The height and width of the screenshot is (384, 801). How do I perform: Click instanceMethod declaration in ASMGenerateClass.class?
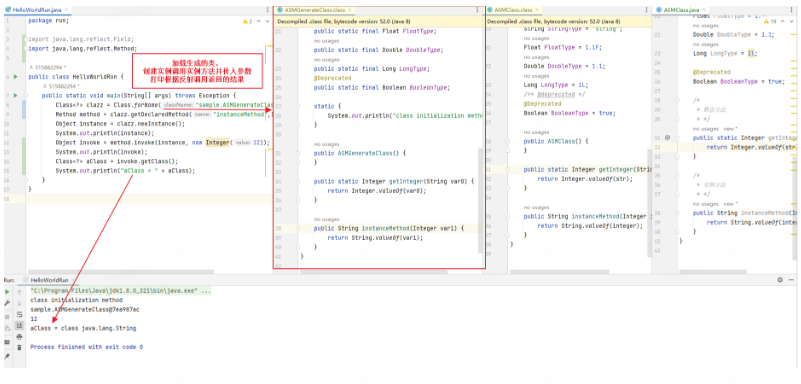388,228
